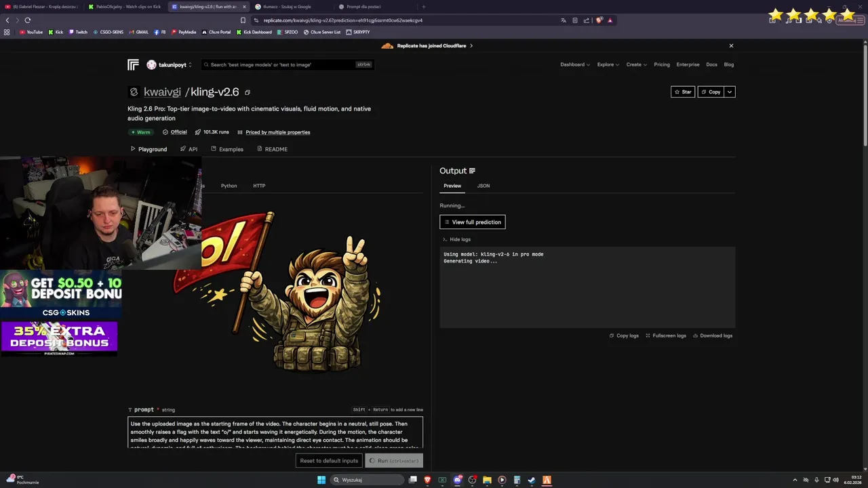Screen dimensions: 868x488
Task: Open the Enterprise link
Action: [688, 64]
